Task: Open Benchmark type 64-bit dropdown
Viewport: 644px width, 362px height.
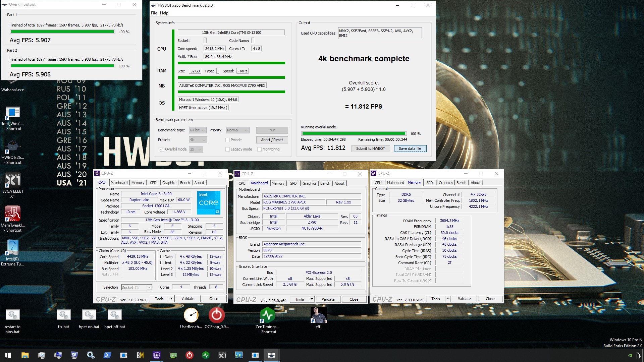Action: [197, 130]
